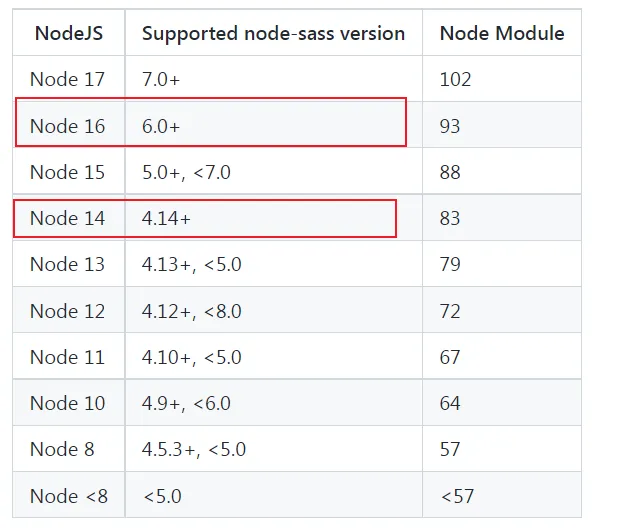This screenshot has height=532, width=632.
Task: Click the 4.14+ version cell
Action: [166, 218]
